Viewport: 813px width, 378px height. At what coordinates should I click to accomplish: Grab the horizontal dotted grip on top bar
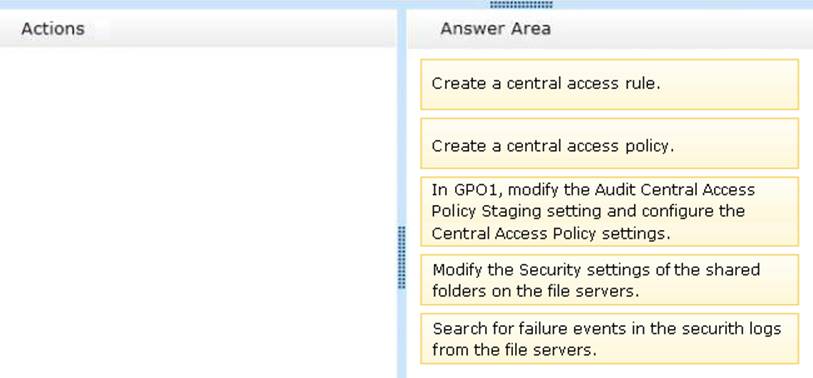(521, 5)
